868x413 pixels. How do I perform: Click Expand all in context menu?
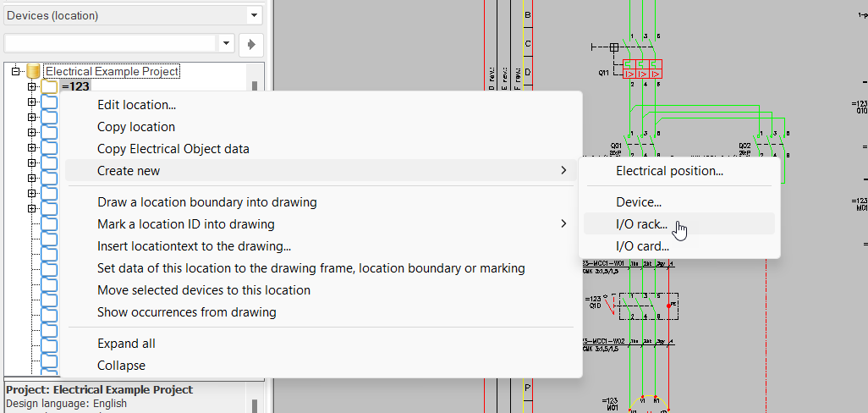tap(126, 344)
